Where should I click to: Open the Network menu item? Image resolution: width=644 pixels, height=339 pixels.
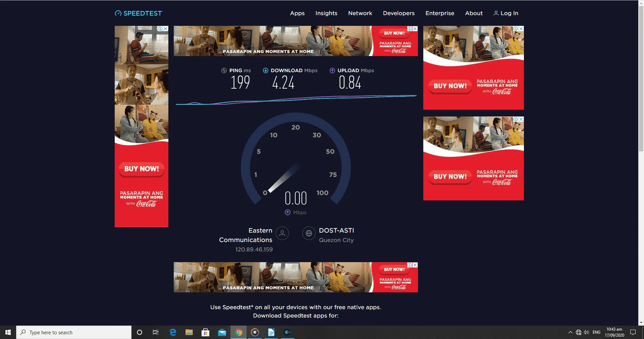click(360, 13)
